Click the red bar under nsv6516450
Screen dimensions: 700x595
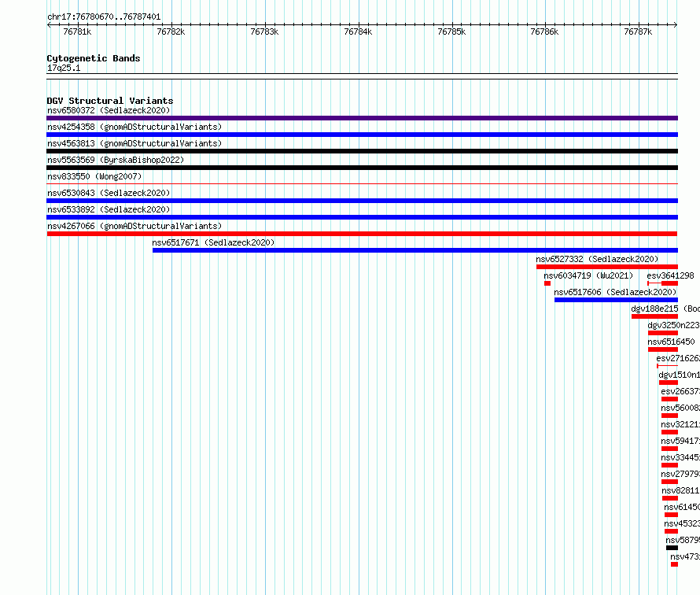click(x=663, y=349)
